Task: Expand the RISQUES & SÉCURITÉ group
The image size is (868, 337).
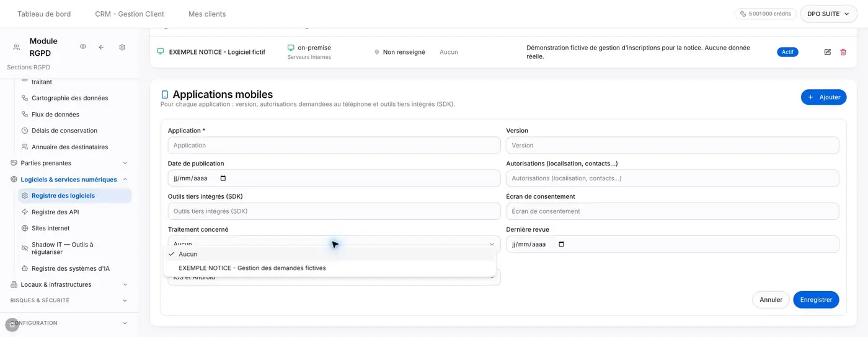Action: (x=125, y=300)
